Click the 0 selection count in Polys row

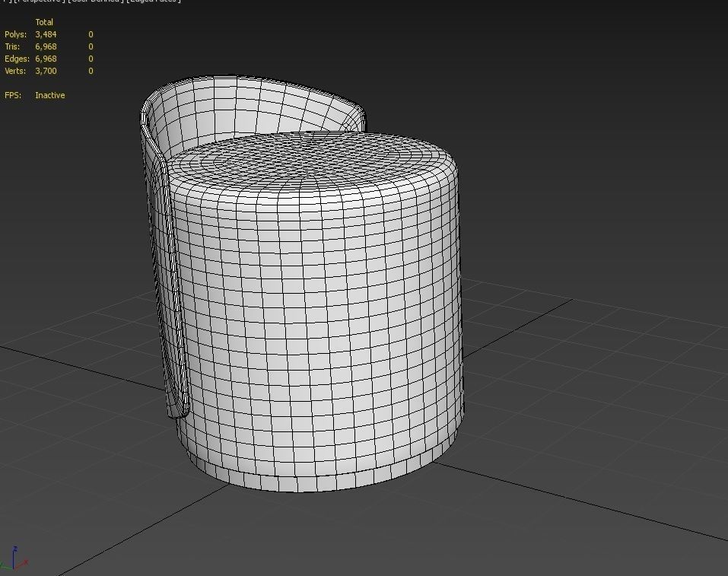click(x=91, y=34)
